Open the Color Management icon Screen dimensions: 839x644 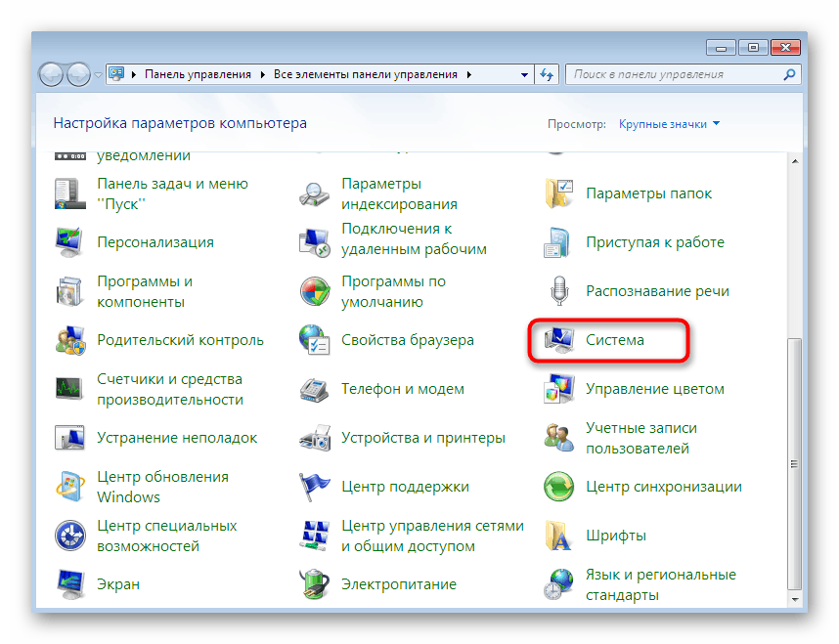[x=559, y=389]
